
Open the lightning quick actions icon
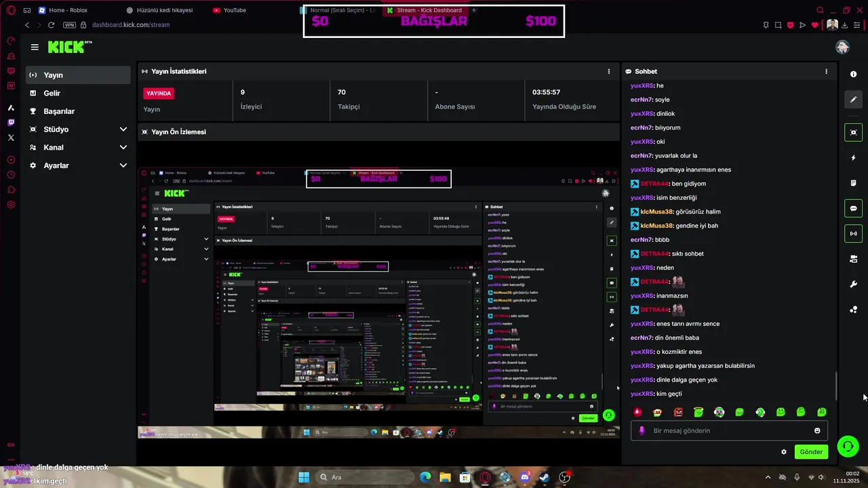point(853,158)
